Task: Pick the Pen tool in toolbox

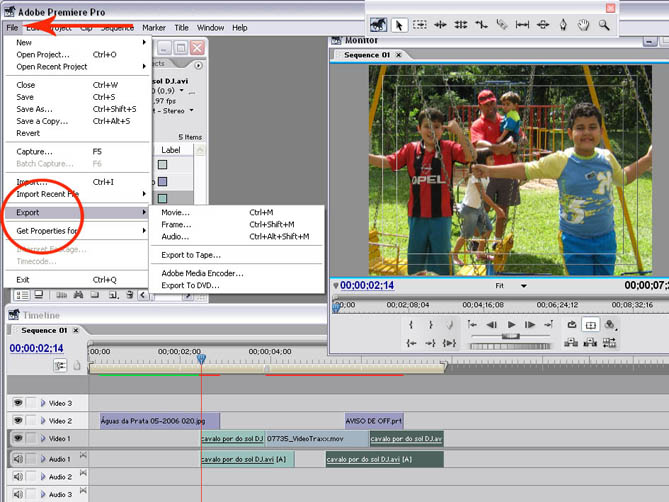Action: click(x=563, y=24)
